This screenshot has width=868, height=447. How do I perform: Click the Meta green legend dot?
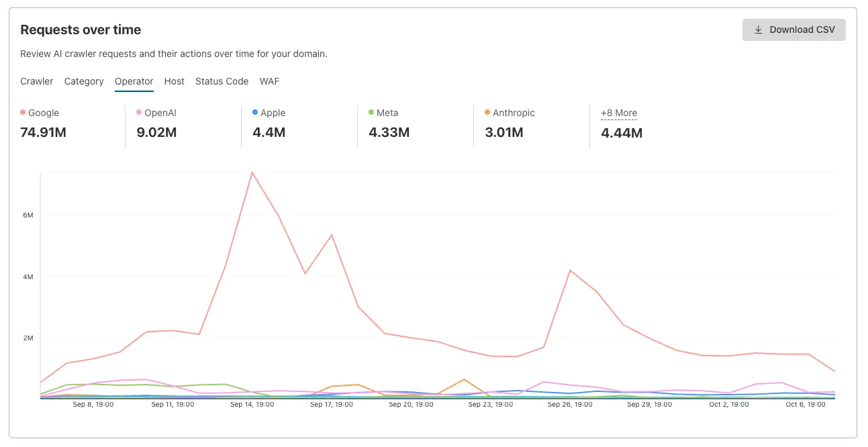371,113
